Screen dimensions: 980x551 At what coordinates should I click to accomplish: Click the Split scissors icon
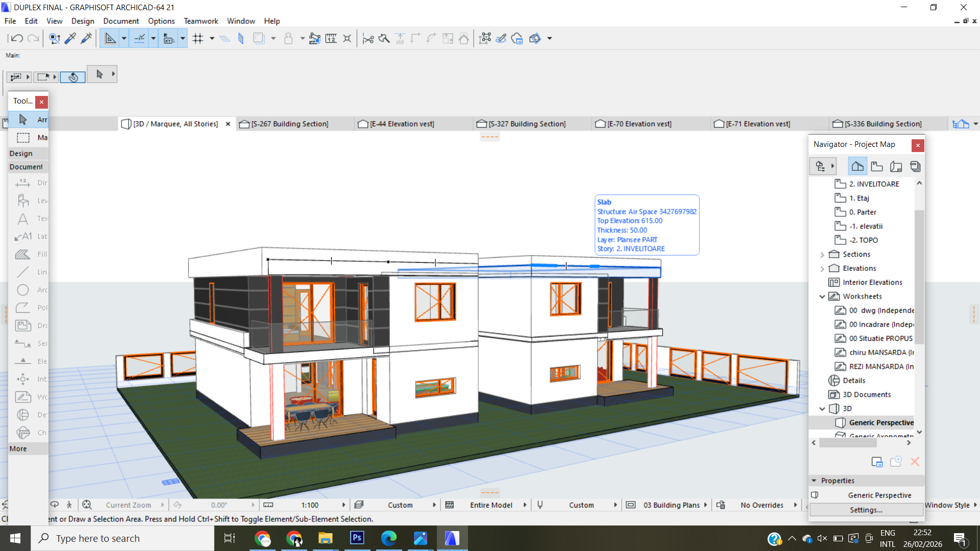tap(368, 38)
